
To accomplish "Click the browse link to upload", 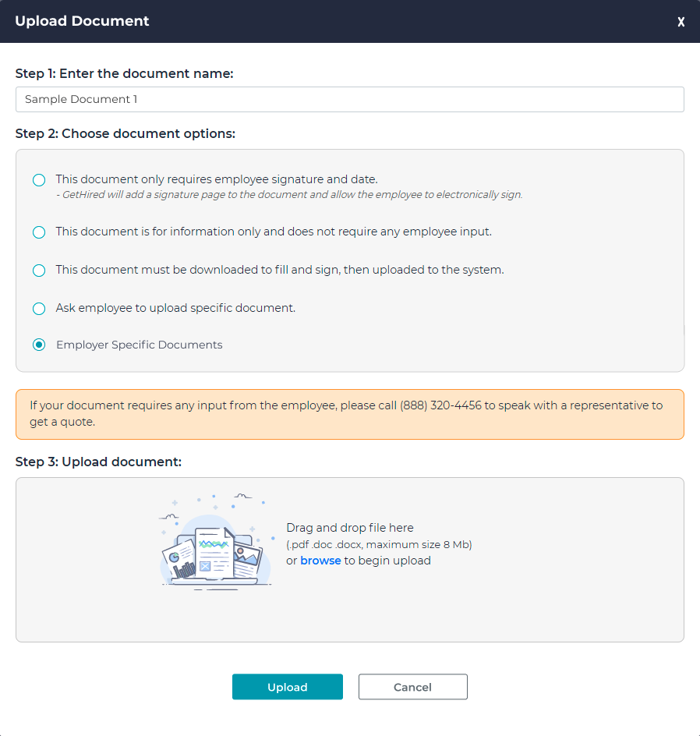I will coord(320,560).
